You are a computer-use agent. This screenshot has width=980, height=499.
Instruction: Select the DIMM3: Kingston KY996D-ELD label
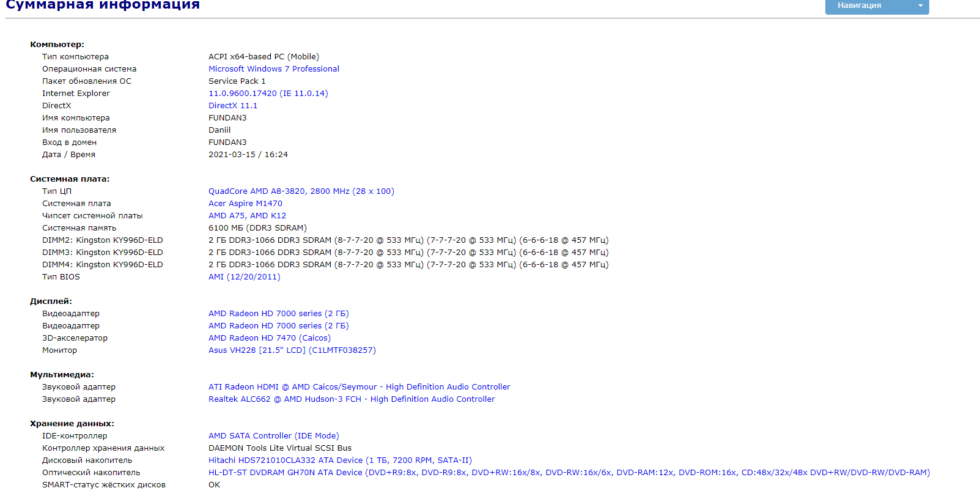click(103, 253)
